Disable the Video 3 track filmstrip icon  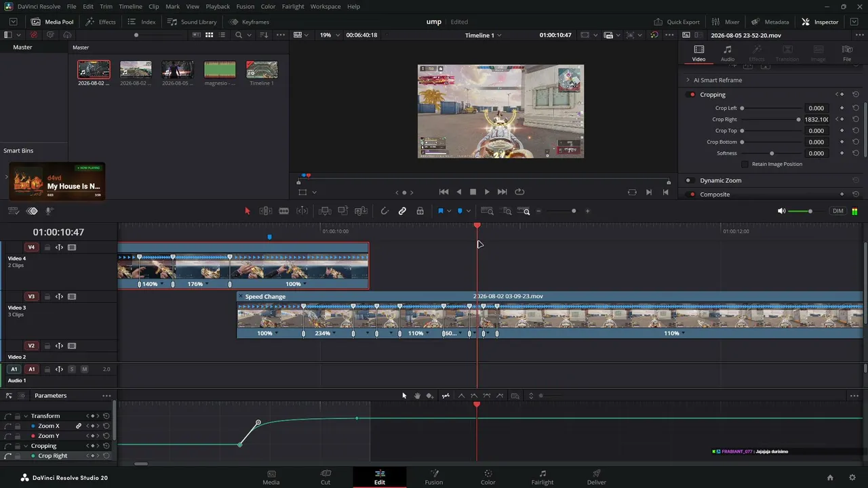coord(72,296)
